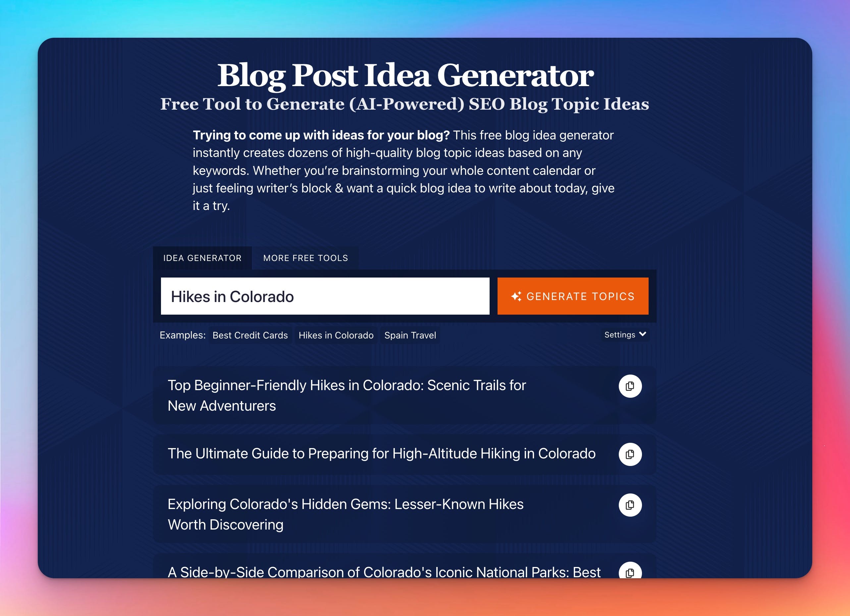Expand the Settings dropdown
The width and height of the screenshot is (850, 616).
click(x=624, y=335)
